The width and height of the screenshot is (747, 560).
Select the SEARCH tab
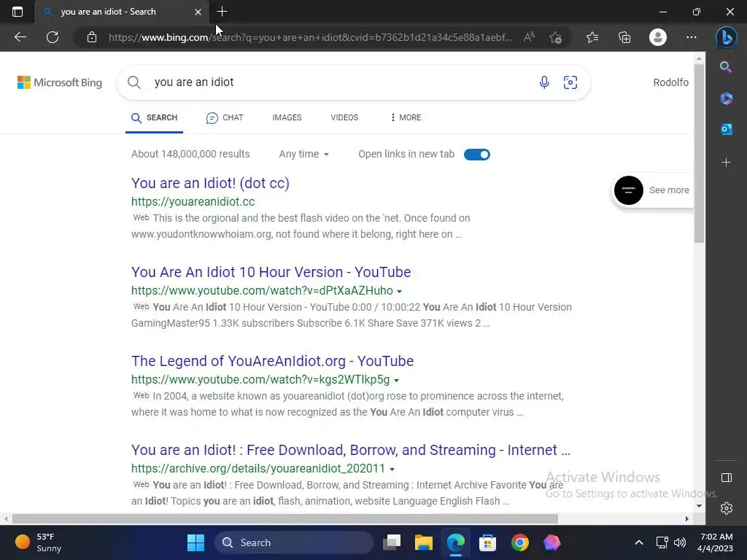[x=155, y=117]
